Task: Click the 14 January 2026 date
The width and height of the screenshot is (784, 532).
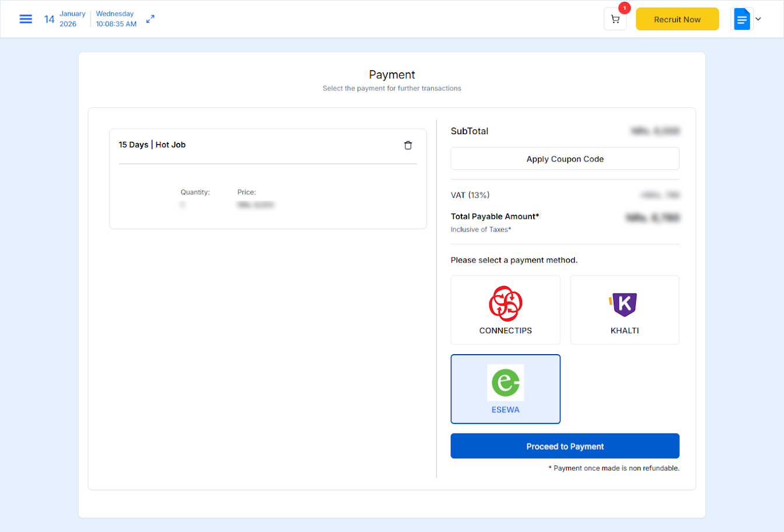Action: click(x=65, y=19)
